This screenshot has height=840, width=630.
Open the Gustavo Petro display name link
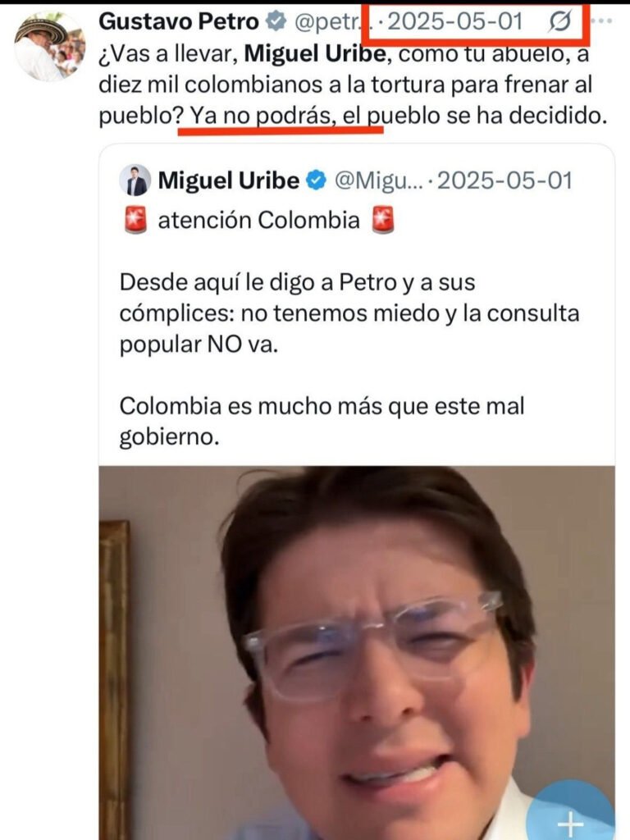click(x=178, y=22)
